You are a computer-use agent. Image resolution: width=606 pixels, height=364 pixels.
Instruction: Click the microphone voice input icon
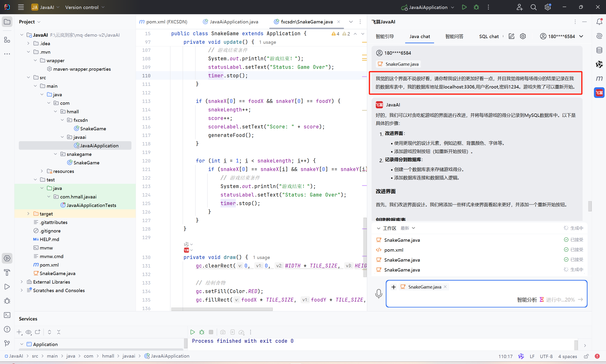(378, 293)
